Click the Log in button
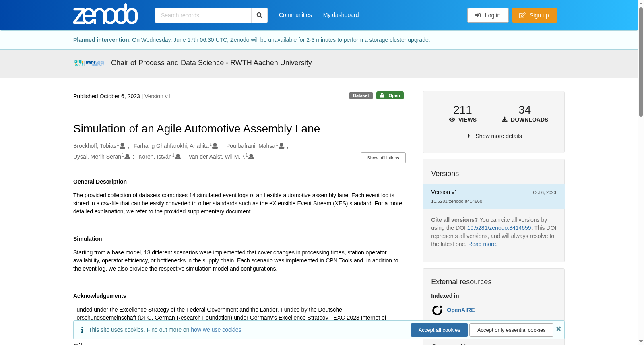 tap(488, 15)
